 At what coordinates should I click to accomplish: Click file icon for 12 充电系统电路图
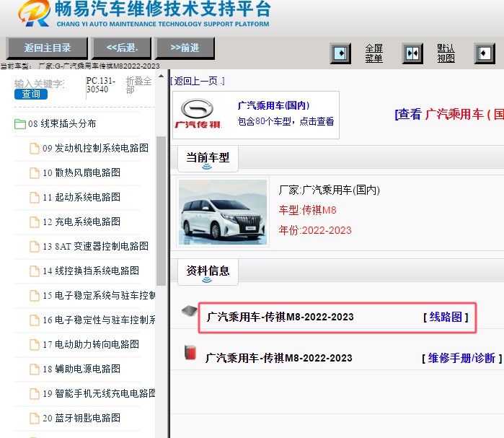click(35, 222)
